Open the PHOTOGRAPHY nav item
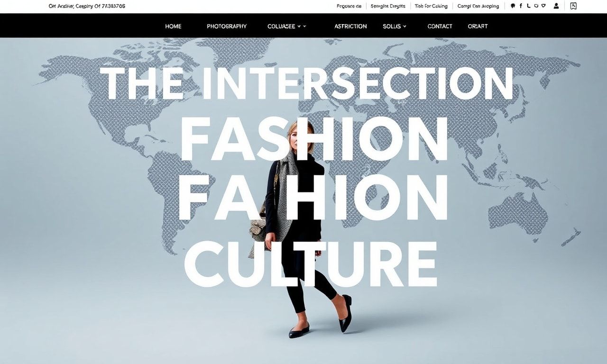The height and width of the screenshot is (364, 607). click(227, 27)
